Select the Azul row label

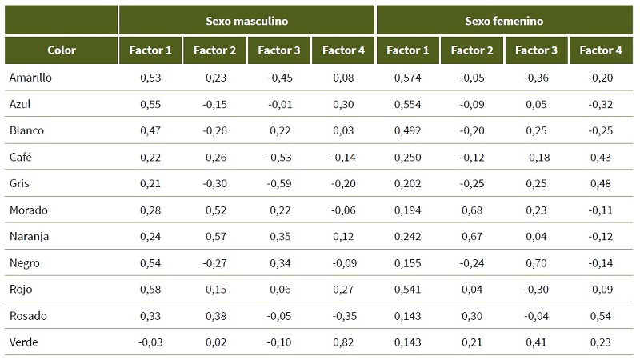click(x=20, y=104)
